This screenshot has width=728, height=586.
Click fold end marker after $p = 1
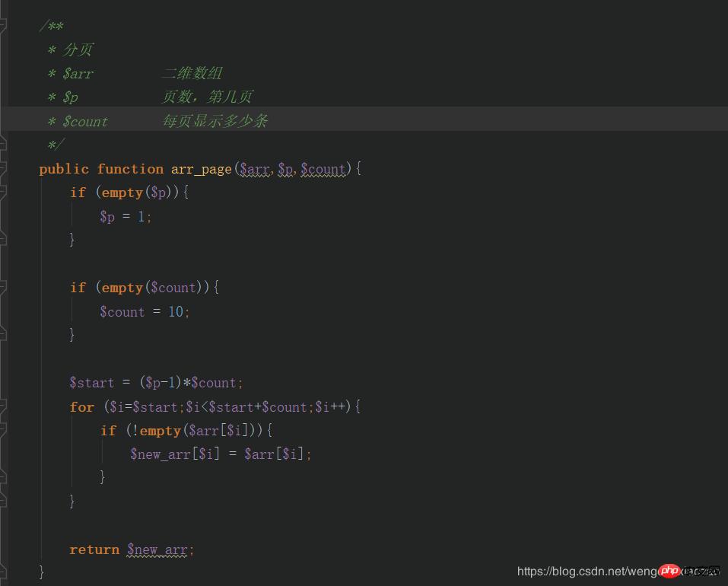point(3,240)
